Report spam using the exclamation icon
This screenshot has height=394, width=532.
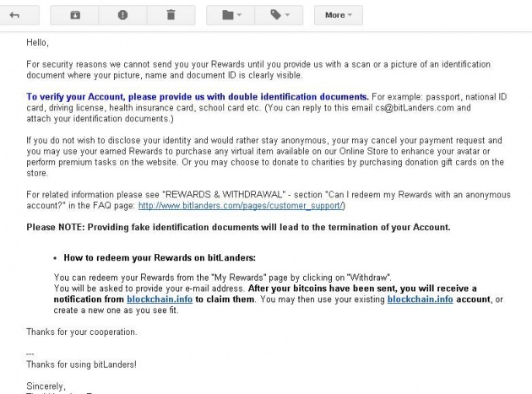pyautogui.click(x=122, y=15)
